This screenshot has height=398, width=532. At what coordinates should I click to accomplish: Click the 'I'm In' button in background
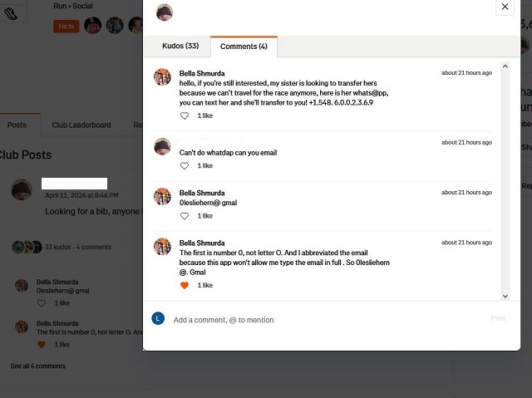(x=66, y=26)
